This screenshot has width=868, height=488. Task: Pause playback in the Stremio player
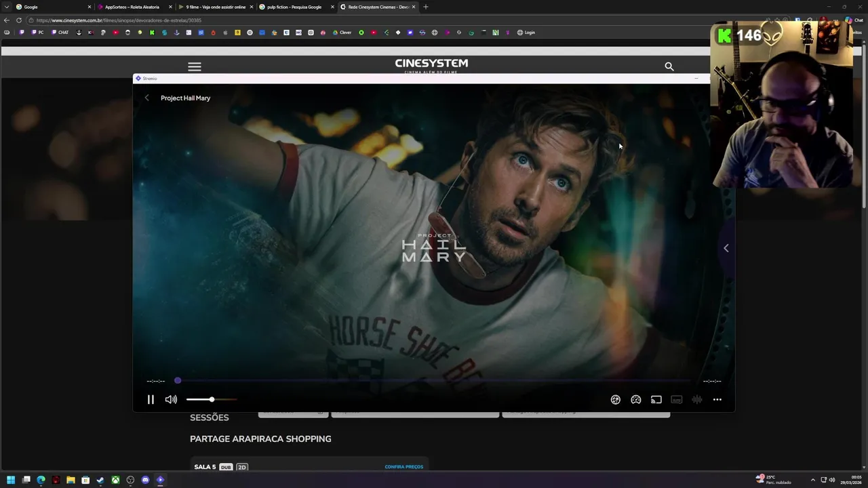point(151,400)
